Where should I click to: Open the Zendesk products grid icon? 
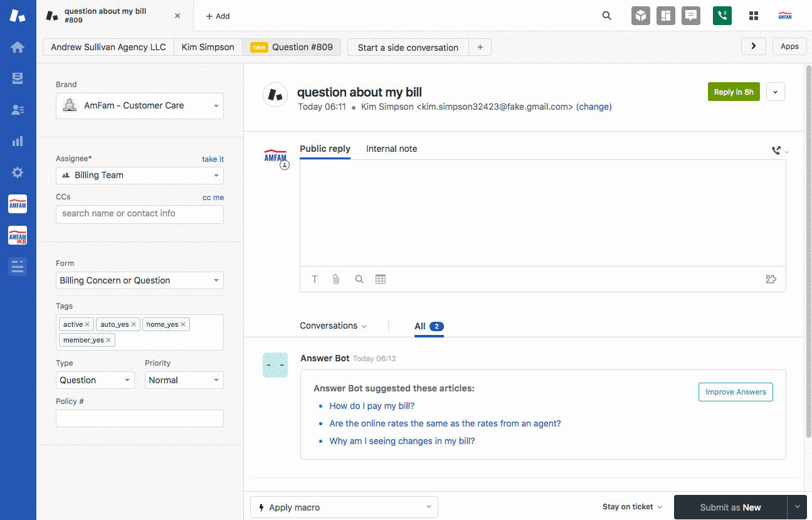[754, 16]
